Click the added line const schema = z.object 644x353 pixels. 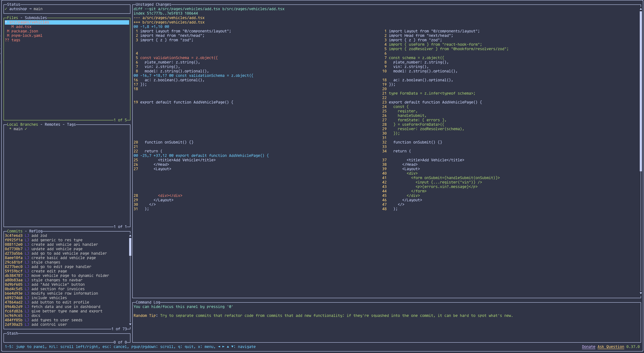pos(416,58)
